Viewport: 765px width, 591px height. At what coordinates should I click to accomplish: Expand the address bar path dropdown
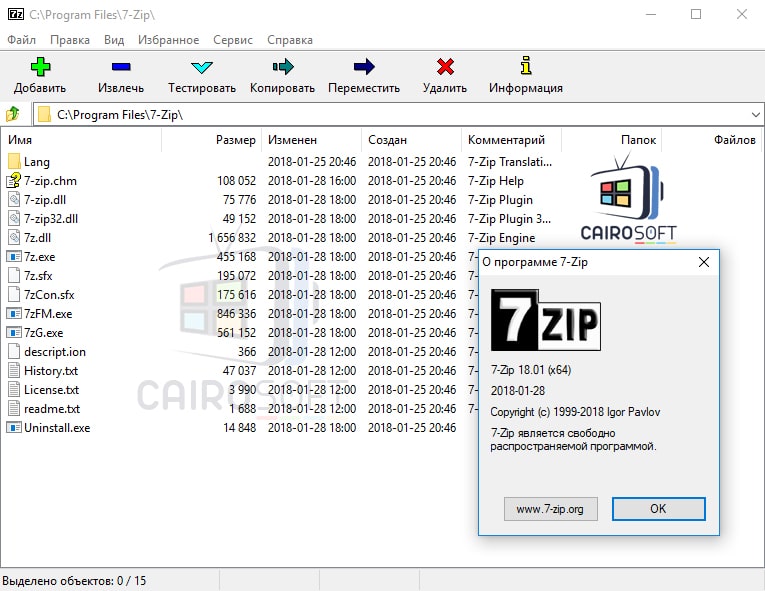coord(755,115)
